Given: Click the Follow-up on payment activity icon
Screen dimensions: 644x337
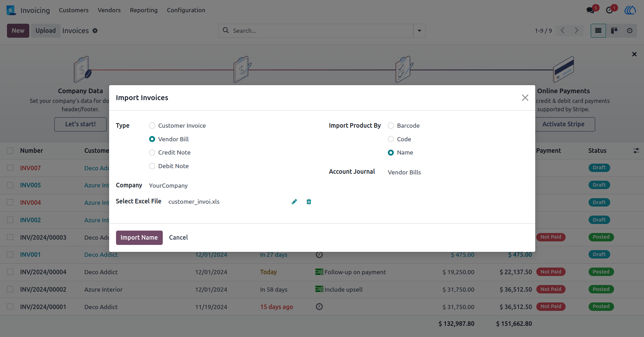Looking at the screenshot, I should [319, 272].
